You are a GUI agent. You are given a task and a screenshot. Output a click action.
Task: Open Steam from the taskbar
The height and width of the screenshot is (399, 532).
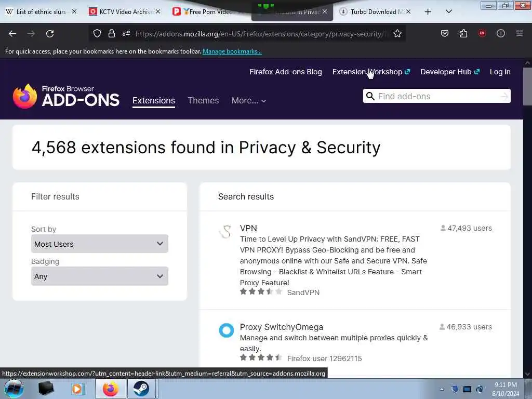pyautogui.click(x=141, y=389)
